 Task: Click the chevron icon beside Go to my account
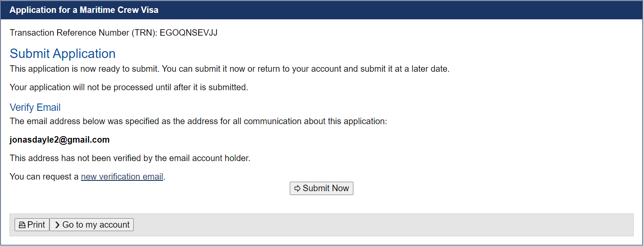tap(57, 225)
